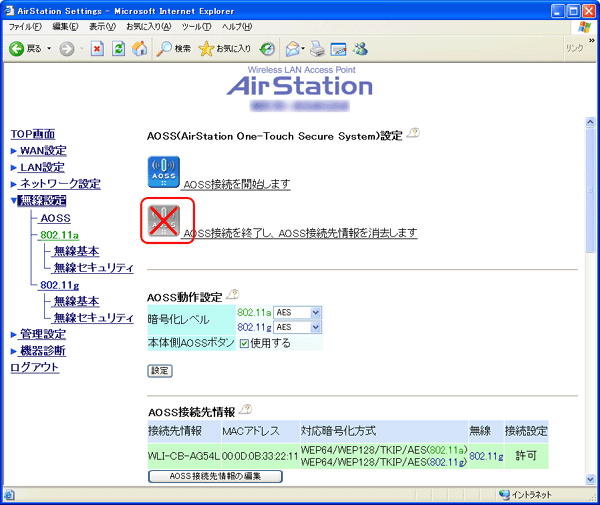The image size is (600, 505).
Task: Collapse the 無線設定 tree arrow
Action: pyautogui.click(x=14, y=200)
